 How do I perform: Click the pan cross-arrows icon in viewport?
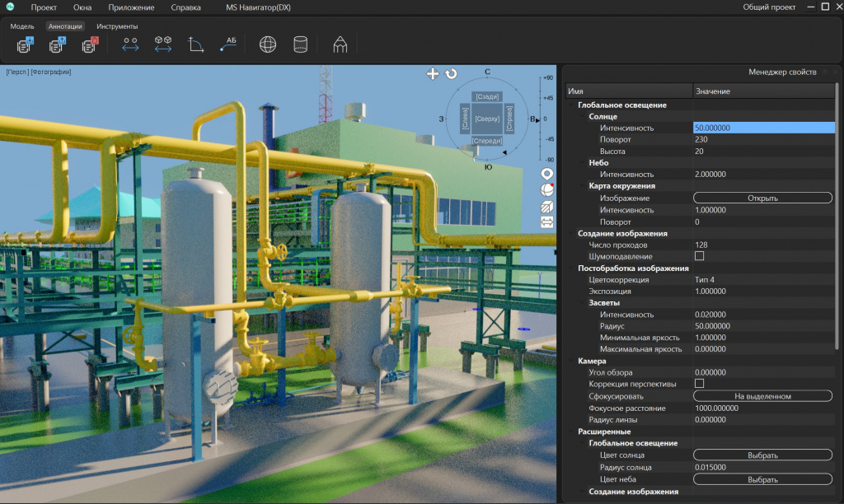tap(433, 73)
